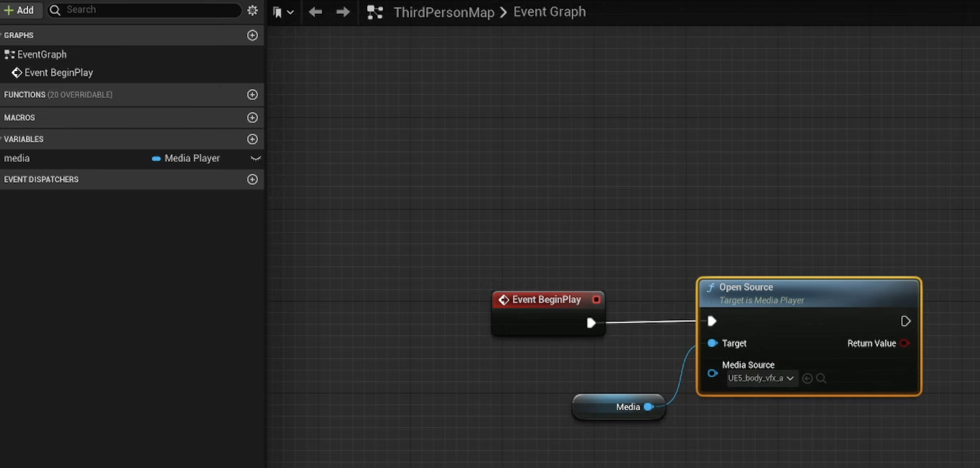Screen dimensions: 980x468
Task: Browse to Media Source asset with magnifier
Action: coord(821,379)
